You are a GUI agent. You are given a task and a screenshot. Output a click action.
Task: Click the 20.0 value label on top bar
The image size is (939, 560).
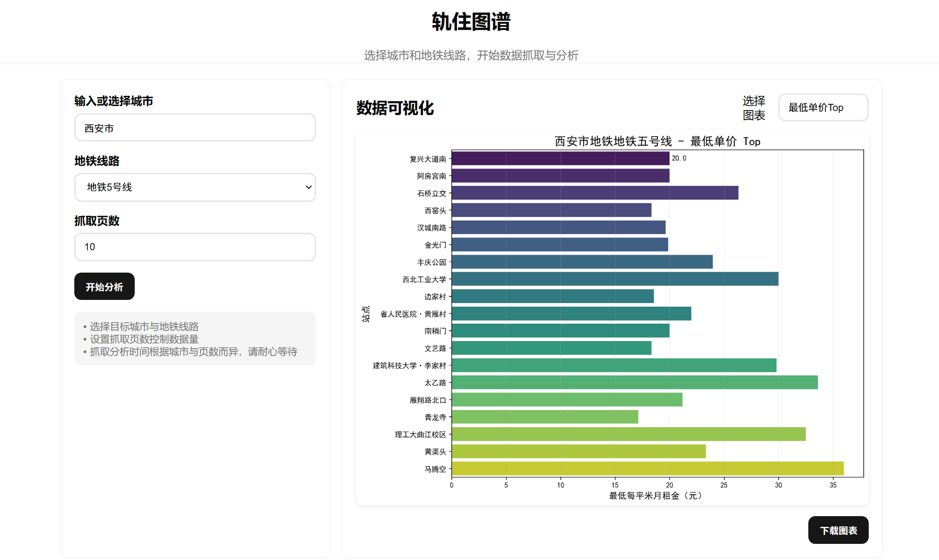tap(679, 158)
